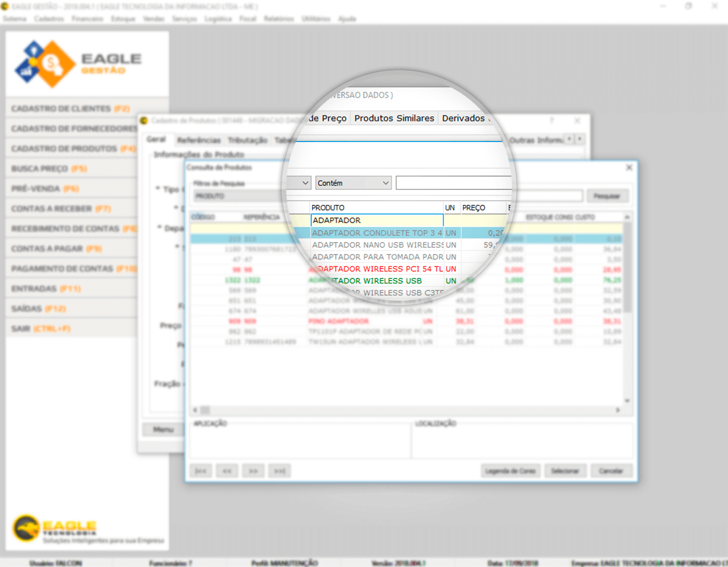The image size is (728, 567).
Task: Select row TW15UN ADAPTADOR WIRELESS
Action: (x=406, y=342)
